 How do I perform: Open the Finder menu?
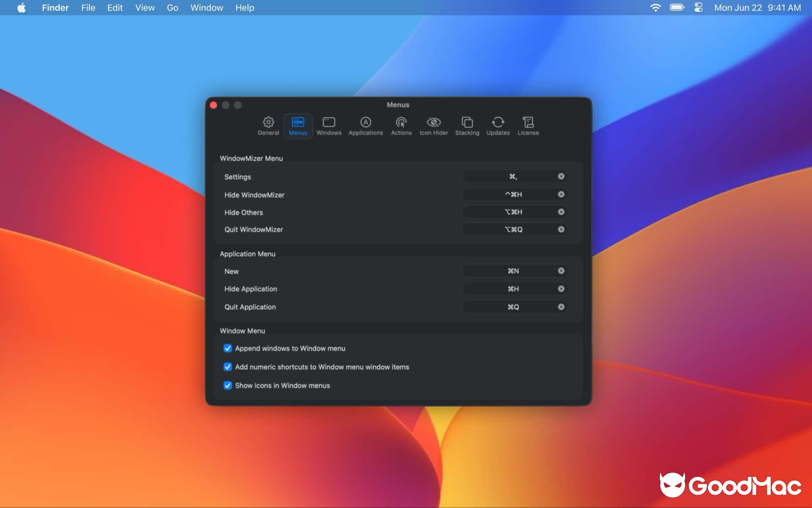pos(55,8)
